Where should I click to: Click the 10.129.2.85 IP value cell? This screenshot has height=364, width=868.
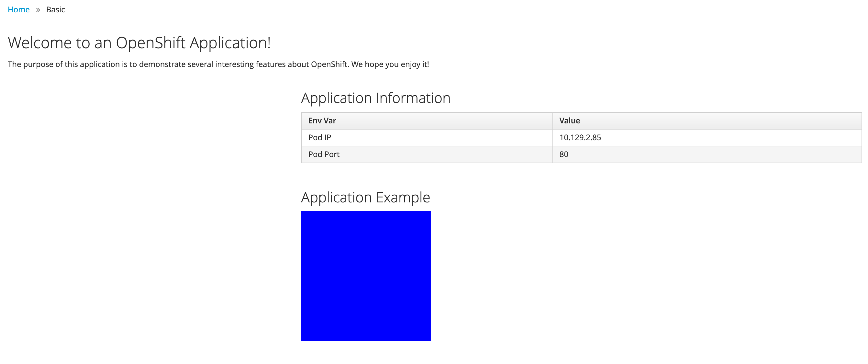(580, 138)
